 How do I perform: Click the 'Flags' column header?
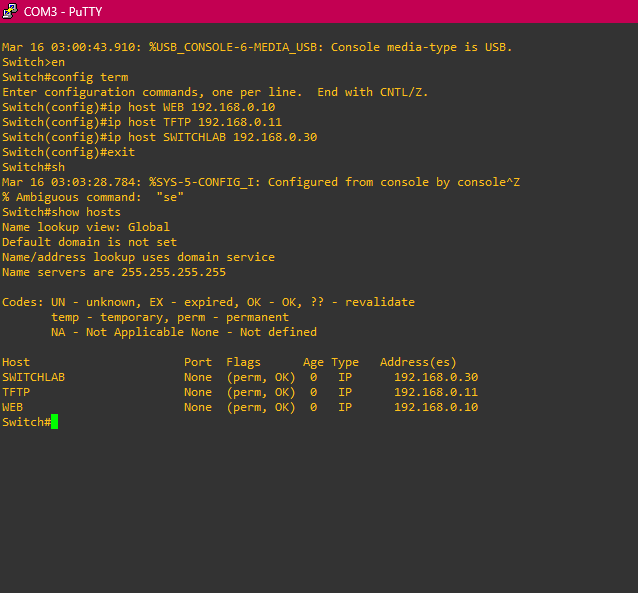click(x=243, y=362)
